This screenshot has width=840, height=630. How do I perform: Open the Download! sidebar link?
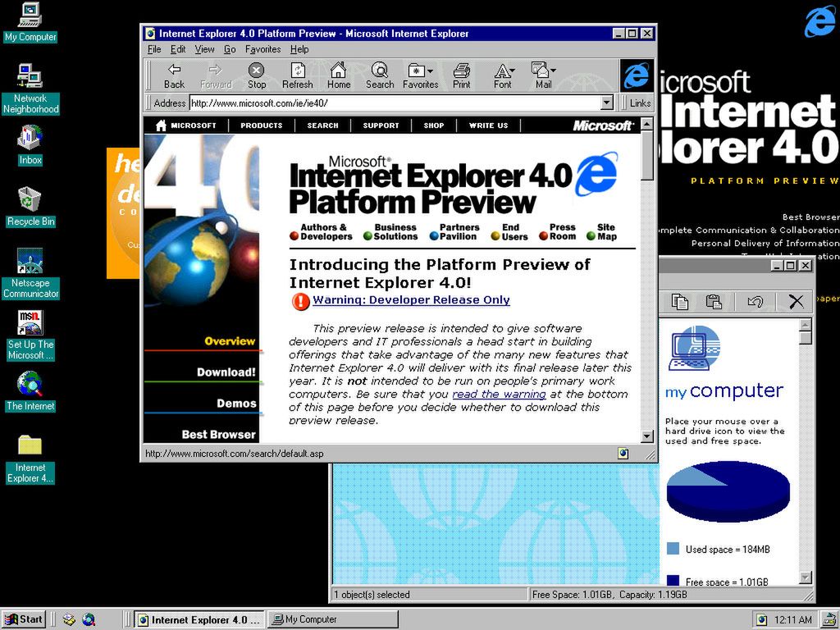[226, 372]
